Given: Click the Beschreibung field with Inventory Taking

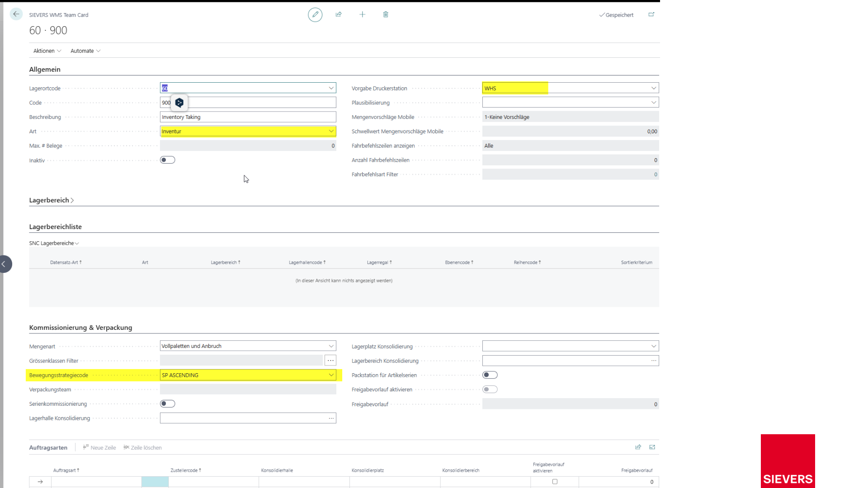Looking at the screenshot, I should pos(248,117).
